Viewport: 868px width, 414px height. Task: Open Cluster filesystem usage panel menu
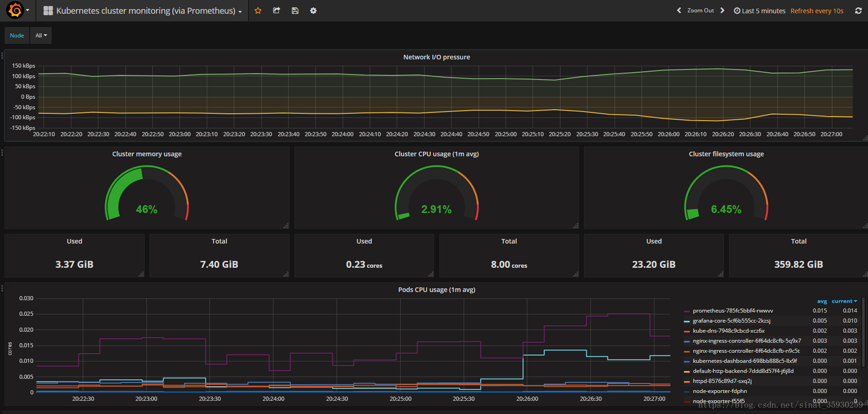726,154
